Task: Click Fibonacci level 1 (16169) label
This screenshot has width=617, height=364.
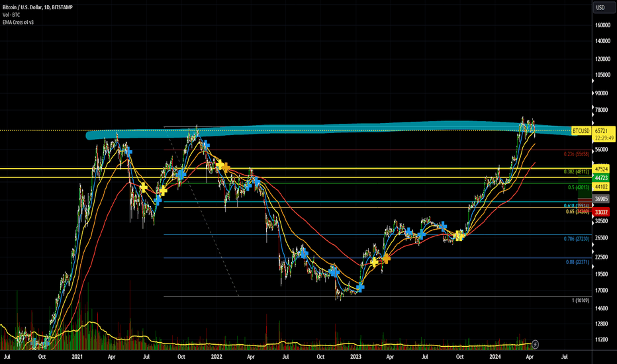Action: pos(581,300)
